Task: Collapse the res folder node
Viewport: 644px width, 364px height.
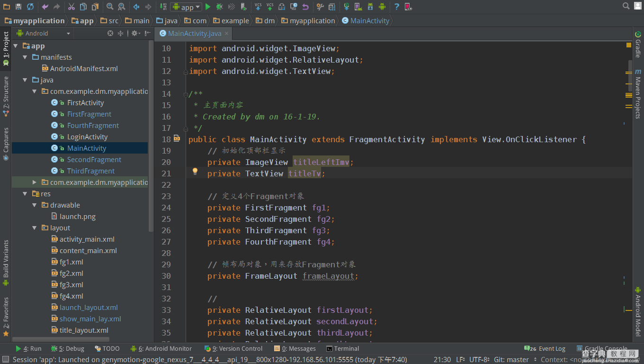Action: pyautogui.click(x=25, y=194)
